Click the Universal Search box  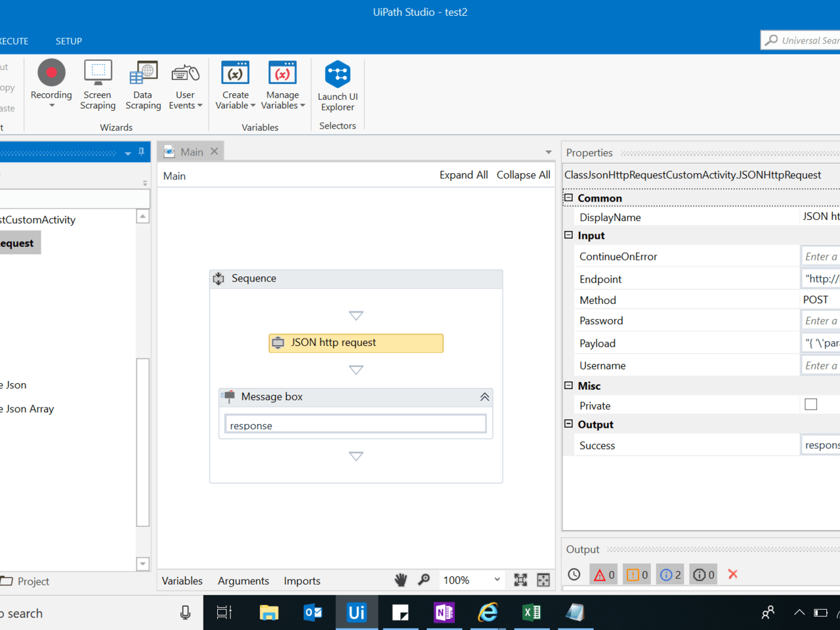[801, 40]
